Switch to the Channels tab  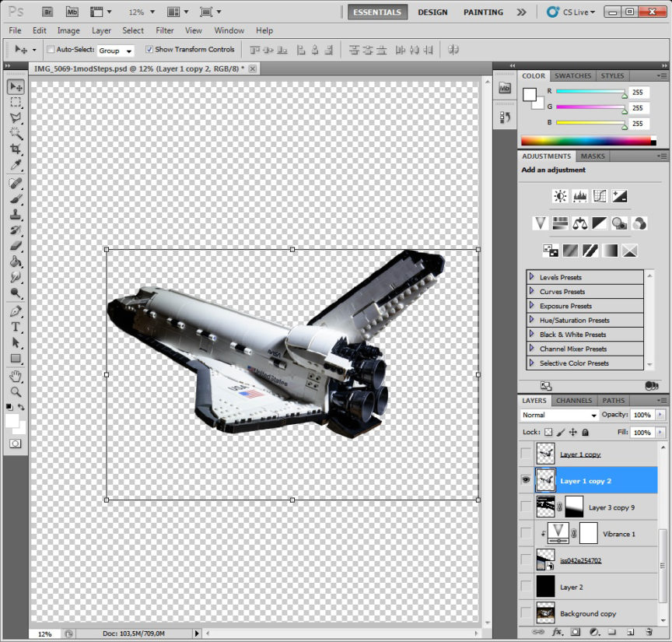[x=574, y=401]
